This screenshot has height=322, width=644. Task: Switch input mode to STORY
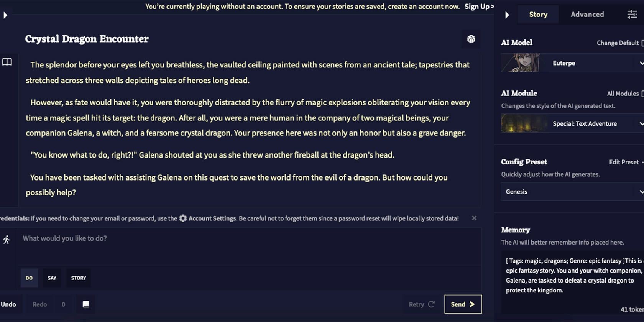tap(79, 278)
